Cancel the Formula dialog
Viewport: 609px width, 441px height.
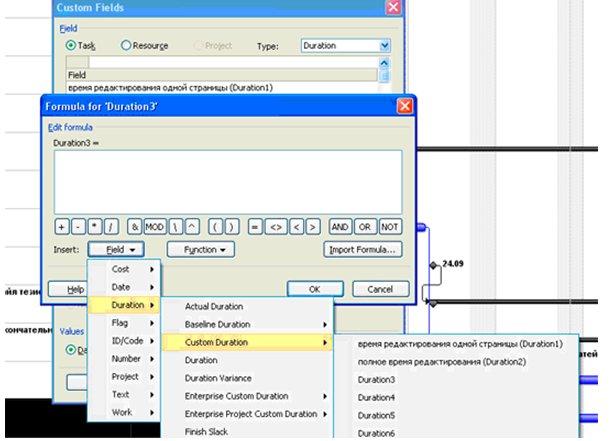click(381, 289)
